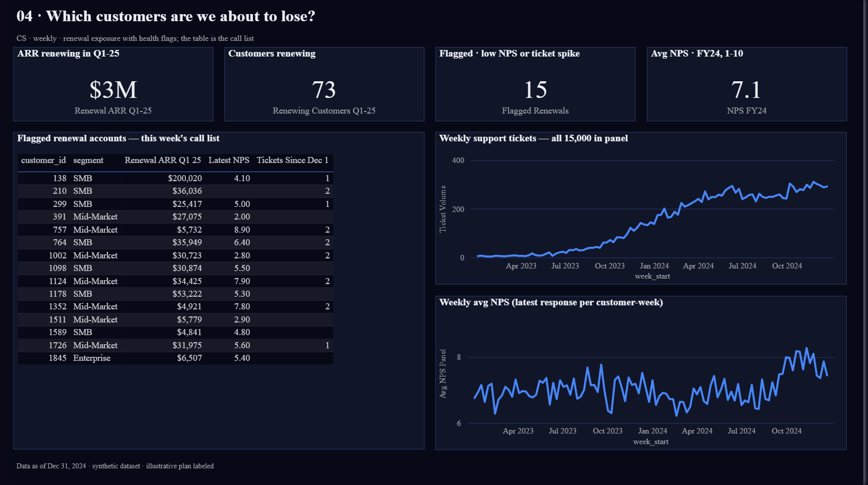868x485 pixels.
Task: Click the $53,222 ARR cell
Action: coord(187,294)
